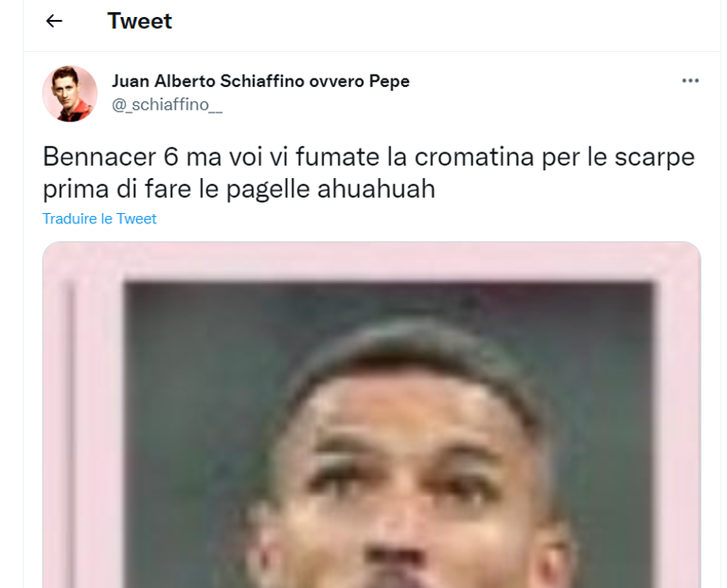Go back using the left arrow icon

click(x=54, y=21)
